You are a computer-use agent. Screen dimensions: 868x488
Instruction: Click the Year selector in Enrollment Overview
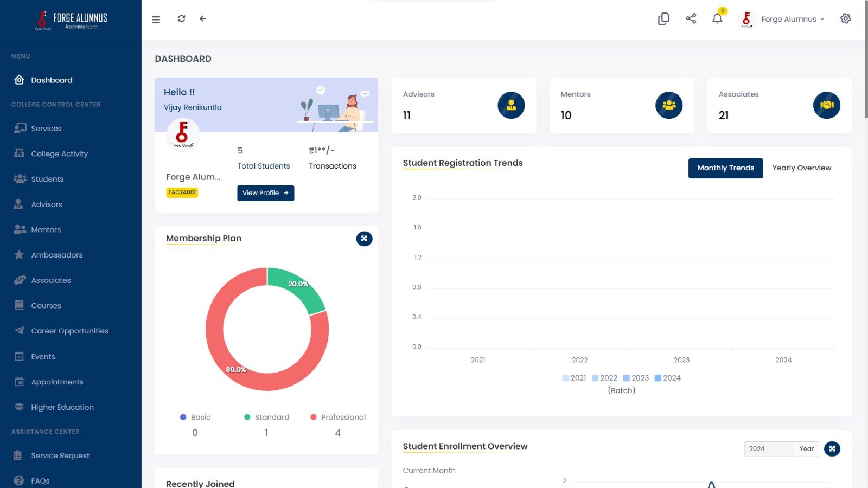[807, 449]
